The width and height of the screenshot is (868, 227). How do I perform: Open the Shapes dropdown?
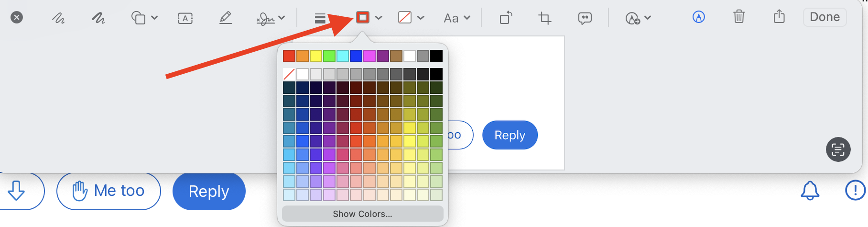[x=144, y=18]
